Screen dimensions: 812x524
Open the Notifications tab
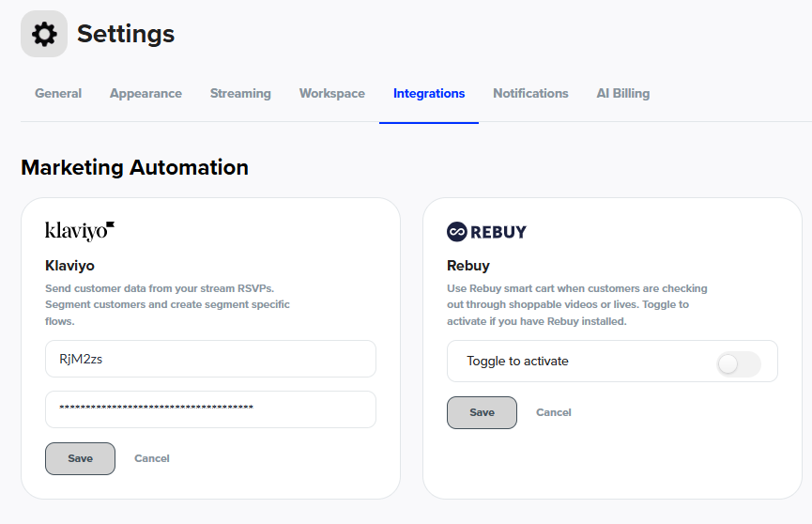tap(530, 94)
